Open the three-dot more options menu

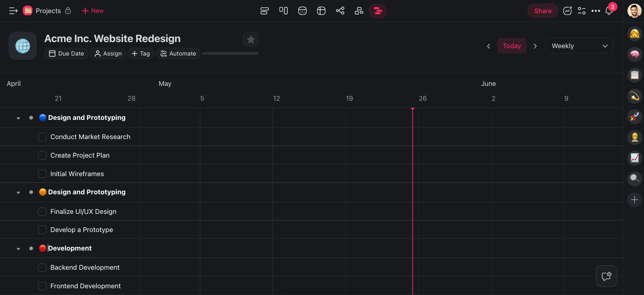[x=595, y=11]
